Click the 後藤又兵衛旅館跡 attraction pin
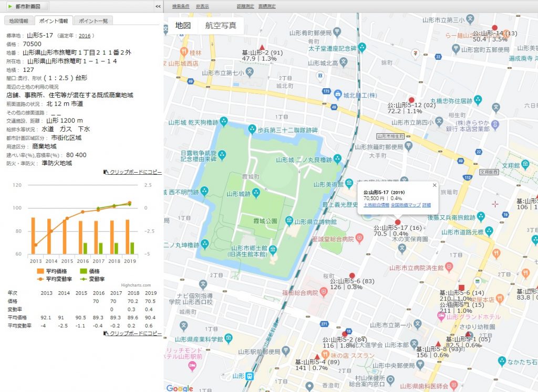 point(481,217)
